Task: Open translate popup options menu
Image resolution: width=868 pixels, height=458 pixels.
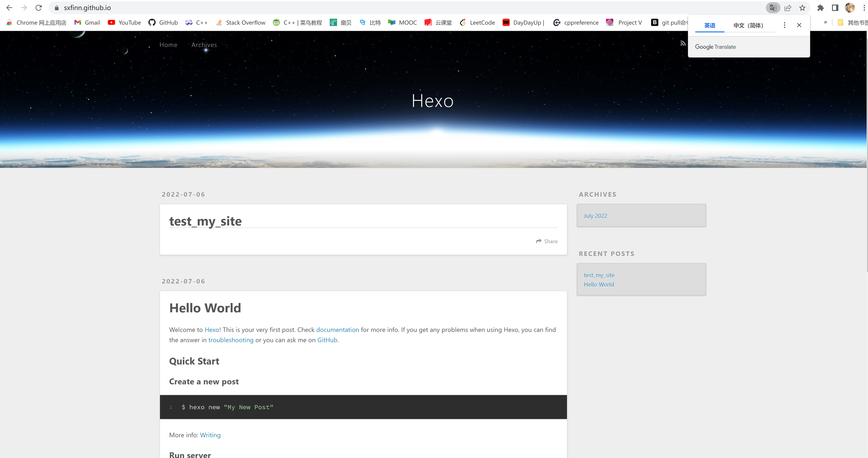Action: point(784,25)
